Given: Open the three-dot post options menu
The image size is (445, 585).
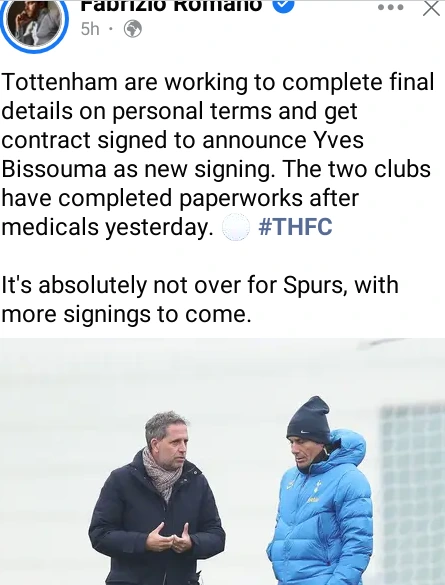Looking at the screenshot, I should (x=391, y=7).
